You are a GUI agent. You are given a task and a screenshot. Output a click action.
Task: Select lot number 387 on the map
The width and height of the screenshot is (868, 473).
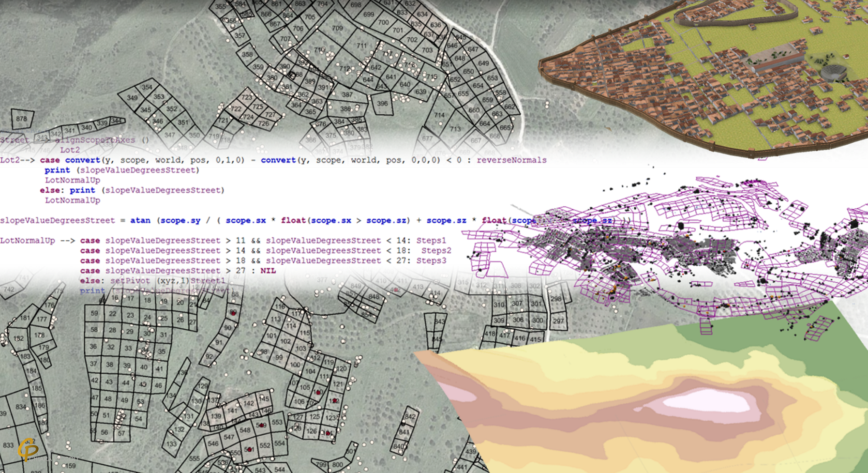pos(347,95)
